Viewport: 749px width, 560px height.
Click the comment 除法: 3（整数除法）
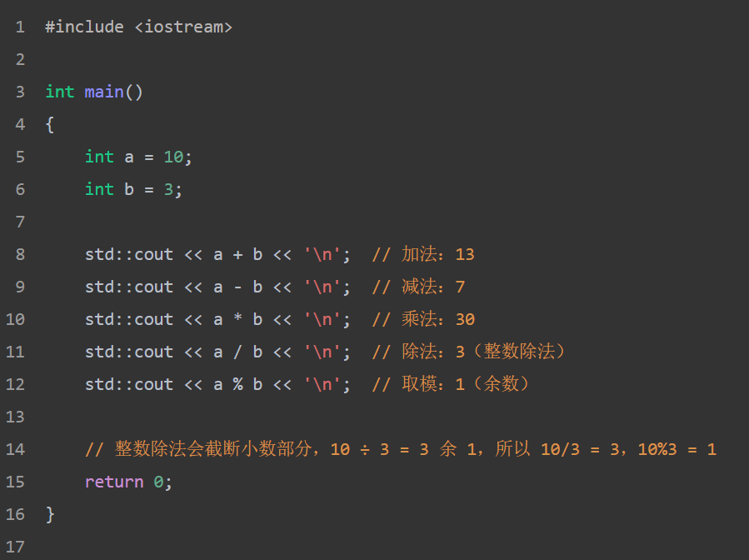(x=469, y=352)
